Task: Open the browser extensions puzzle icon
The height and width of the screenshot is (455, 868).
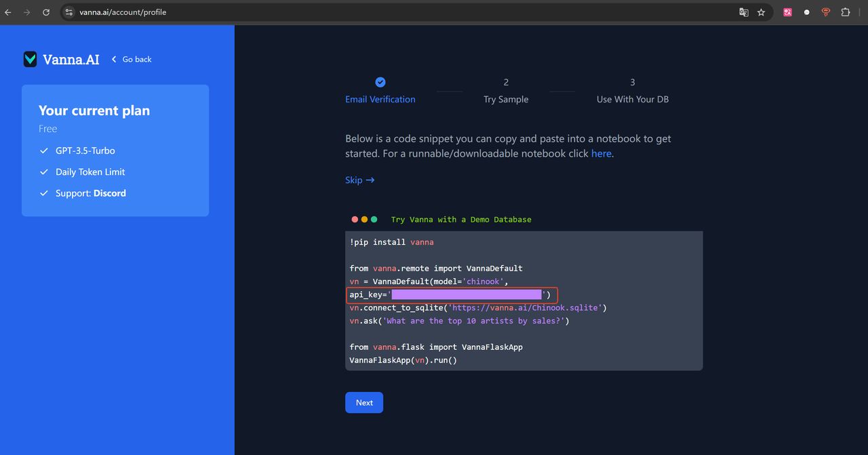Action: pyautogui.click(x=845, y=12)
